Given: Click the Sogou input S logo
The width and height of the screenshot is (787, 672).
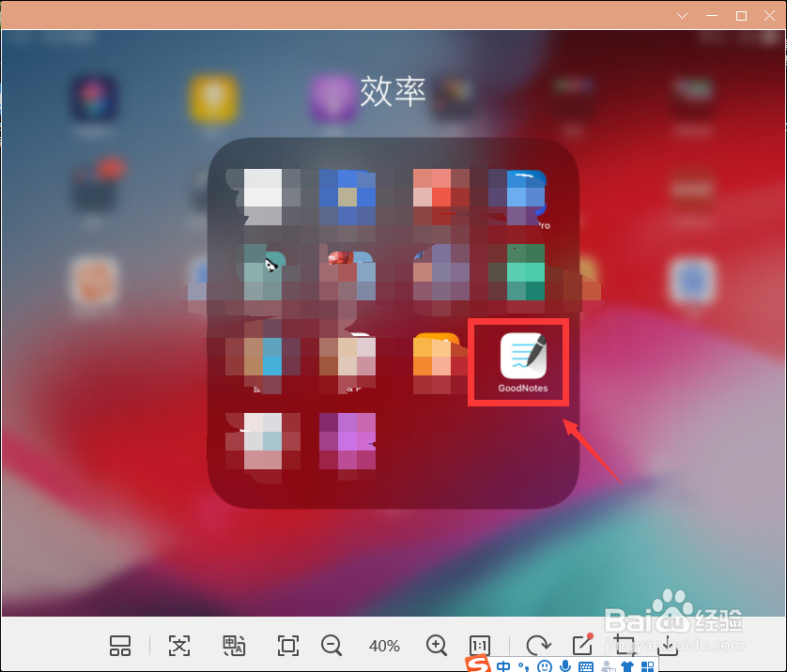Looking at the screenshot, I should click(477, 664).
